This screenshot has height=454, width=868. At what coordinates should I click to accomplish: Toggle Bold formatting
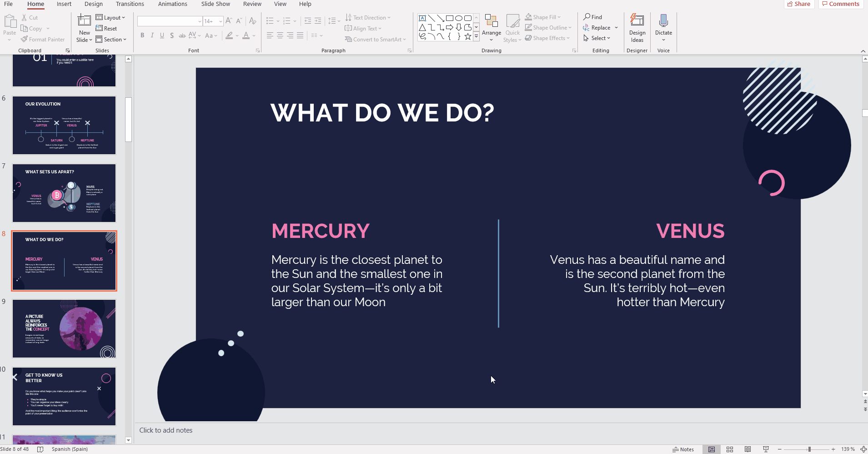click(142, 35)
